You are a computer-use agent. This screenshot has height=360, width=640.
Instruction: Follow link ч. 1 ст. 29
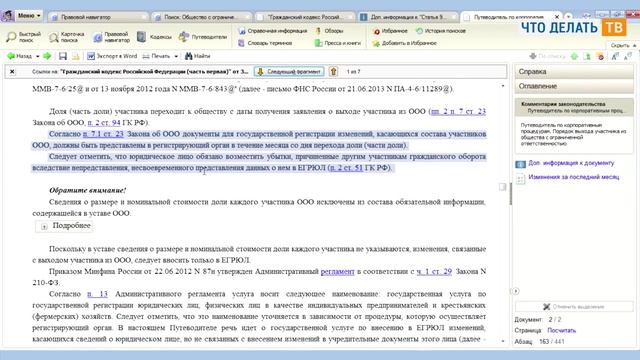coord(434,271)
